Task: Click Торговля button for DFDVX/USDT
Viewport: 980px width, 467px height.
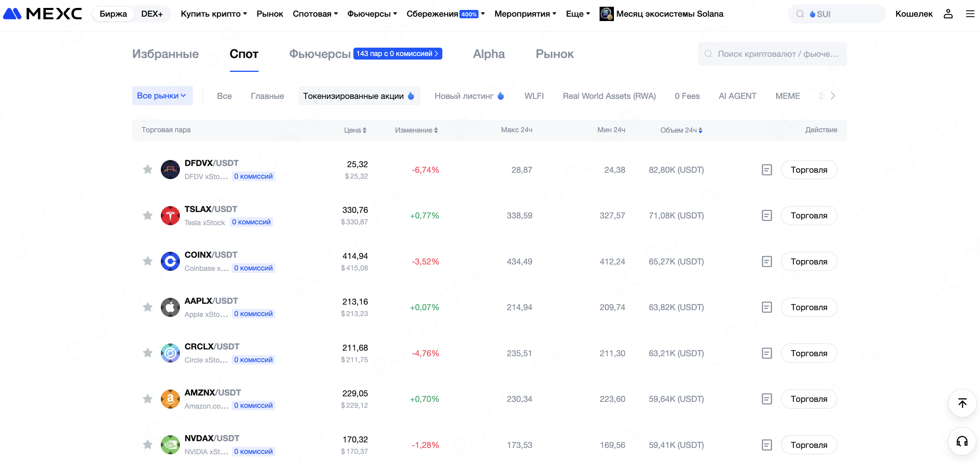Action: tap(809, 170)
